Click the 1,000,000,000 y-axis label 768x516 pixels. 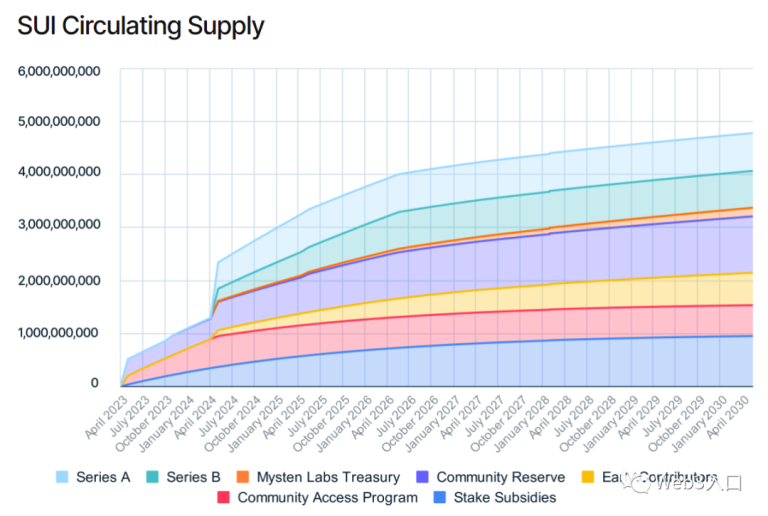(x=59, y=333)
